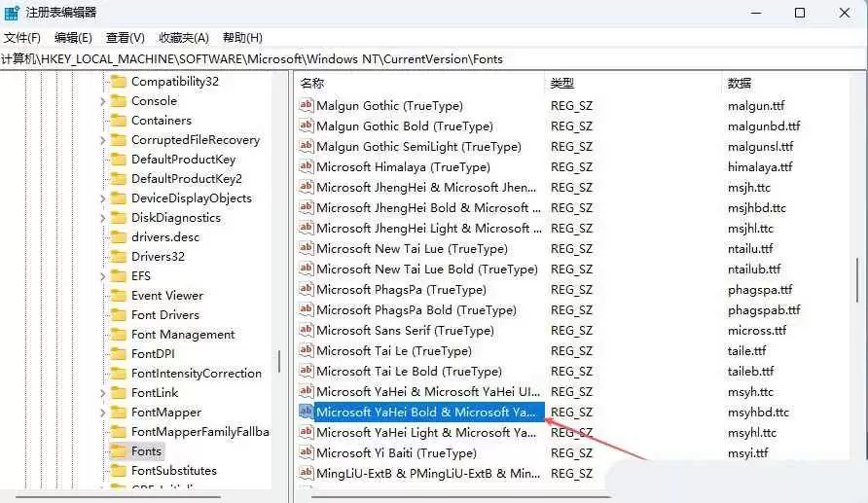
Task: Expand the FontLink tree node
Action: [102, 393]
